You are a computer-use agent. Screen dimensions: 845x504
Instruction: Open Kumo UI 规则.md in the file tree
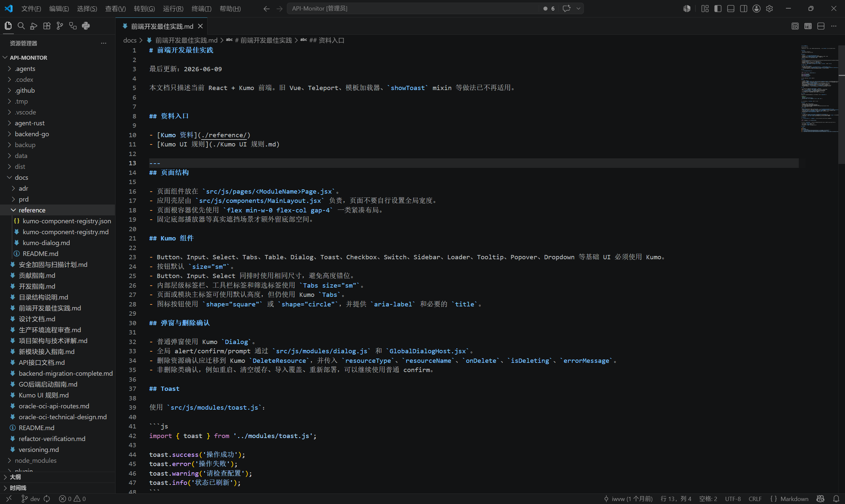(58, 395)
